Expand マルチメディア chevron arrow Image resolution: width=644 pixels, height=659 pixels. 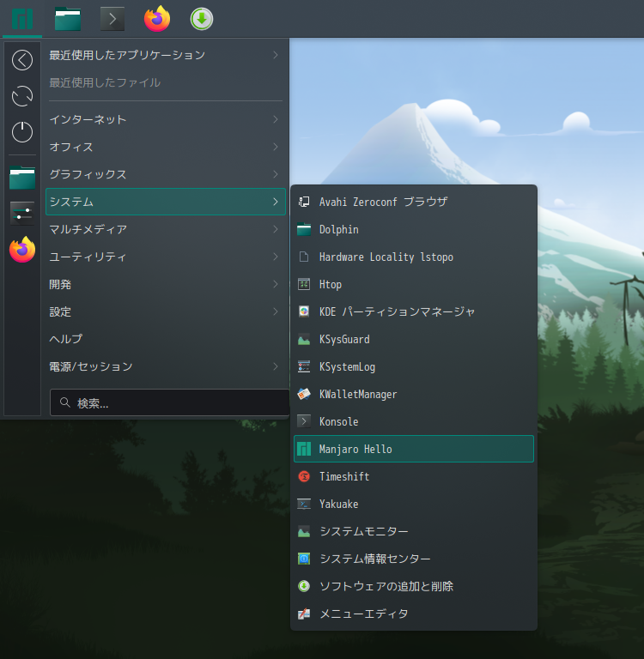276,229
